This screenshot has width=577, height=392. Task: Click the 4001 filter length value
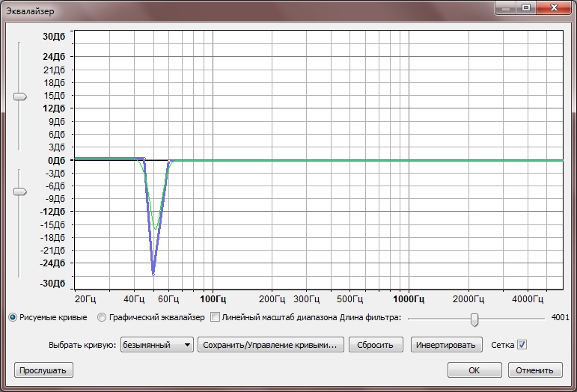tap(560, 317)
